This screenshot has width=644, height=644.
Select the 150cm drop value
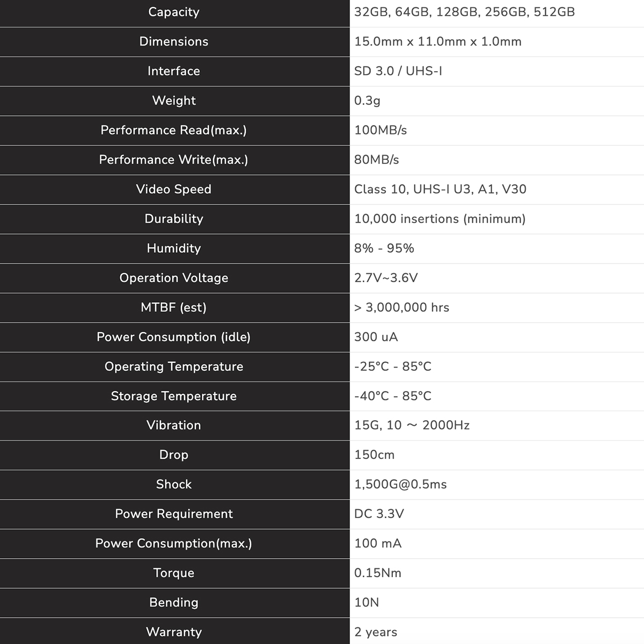click(x=375, y=455)
